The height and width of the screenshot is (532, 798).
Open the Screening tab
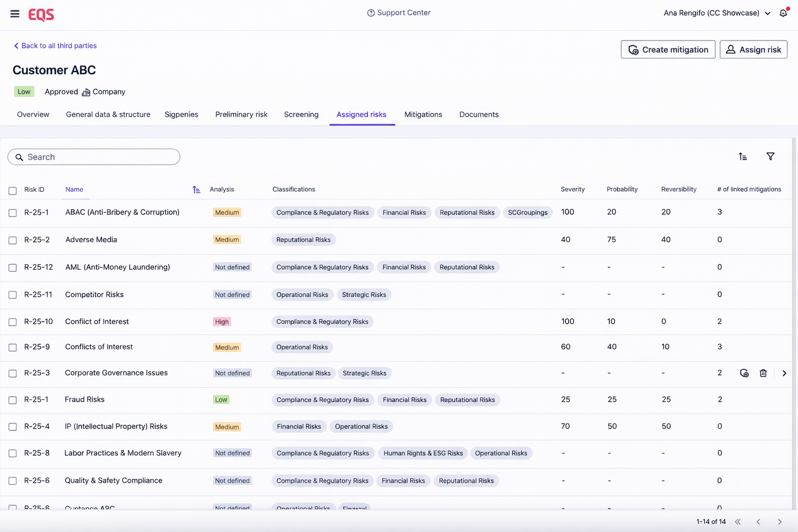pos(301,114)
